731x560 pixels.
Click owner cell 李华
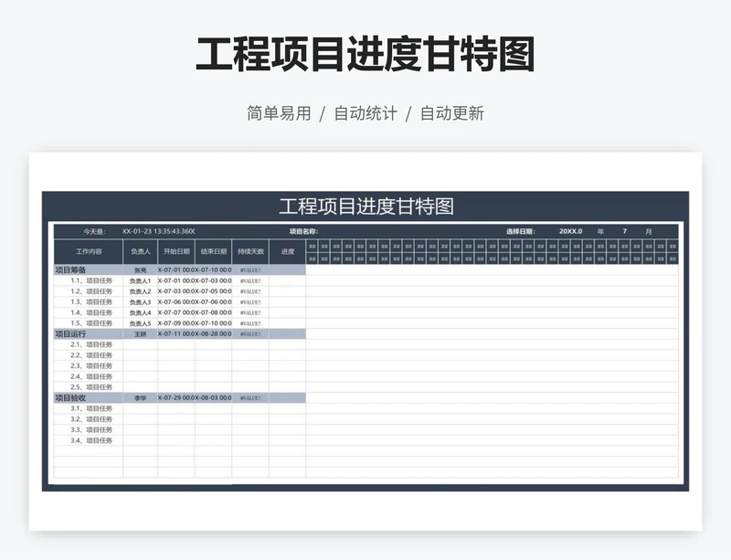(141, 398)
